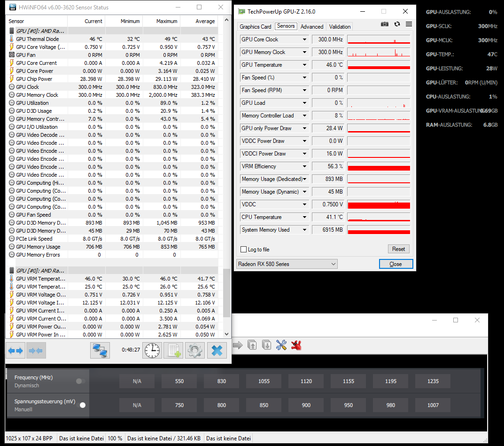Screen dimensions: 504x446
Task: Click GPU Memory Errors row circle icon
Action: point(12,255)
